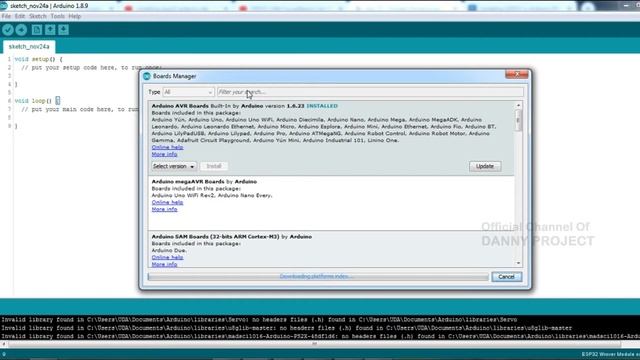Save sketch using the Save icon
The image size is (640, 360).
point(63,30)
